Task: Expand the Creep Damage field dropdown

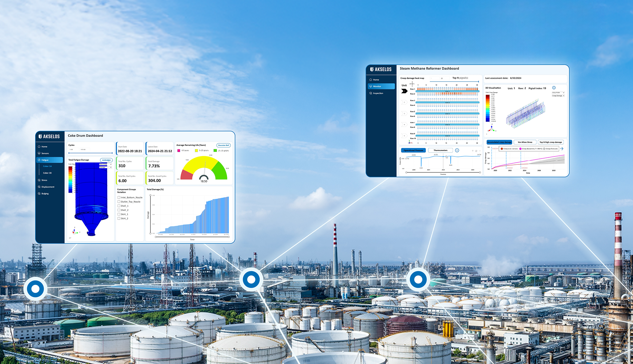Action: pos(558,96)
